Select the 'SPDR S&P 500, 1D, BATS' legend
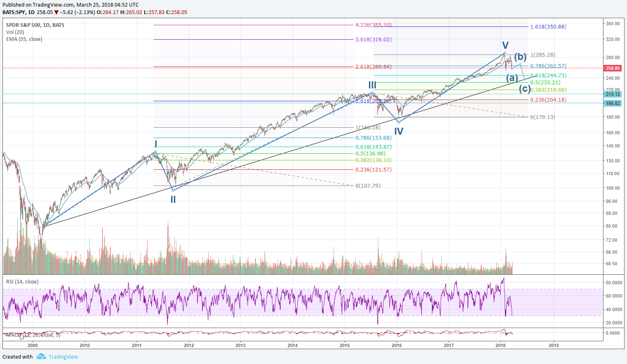The height and width of the screenshot is (364, 627). point(35,25)
